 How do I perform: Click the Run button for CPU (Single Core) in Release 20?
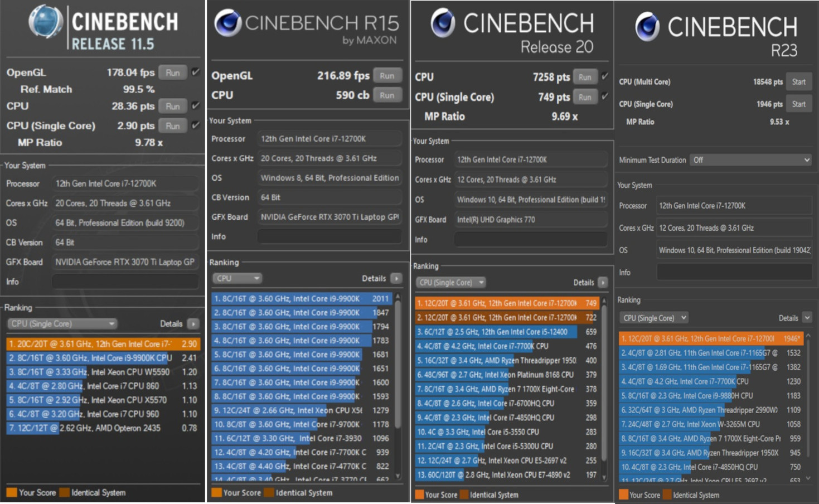tap(584, 97)
